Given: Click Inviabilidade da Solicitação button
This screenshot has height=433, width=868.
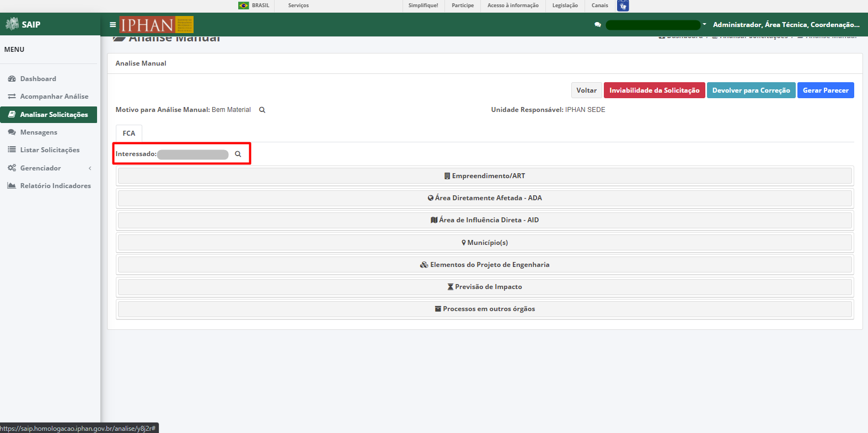Looking at the screenshot, I should point(655,90).
